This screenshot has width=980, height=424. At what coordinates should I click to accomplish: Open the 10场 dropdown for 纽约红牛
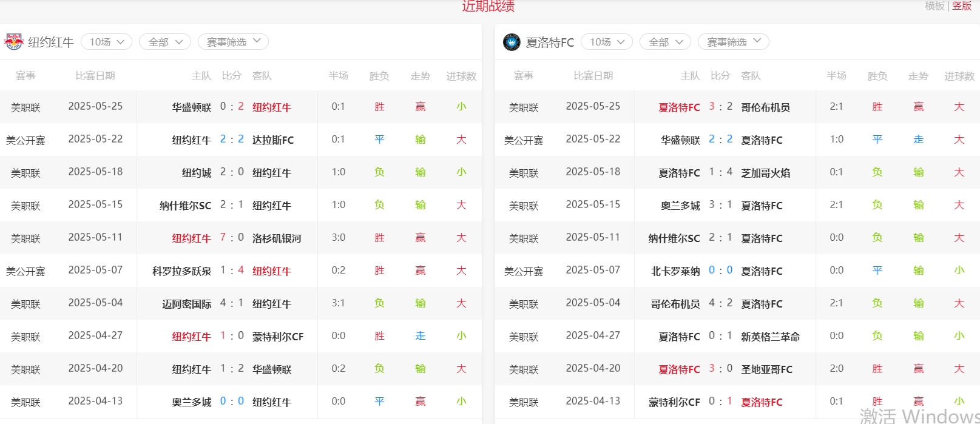[107, 42]
